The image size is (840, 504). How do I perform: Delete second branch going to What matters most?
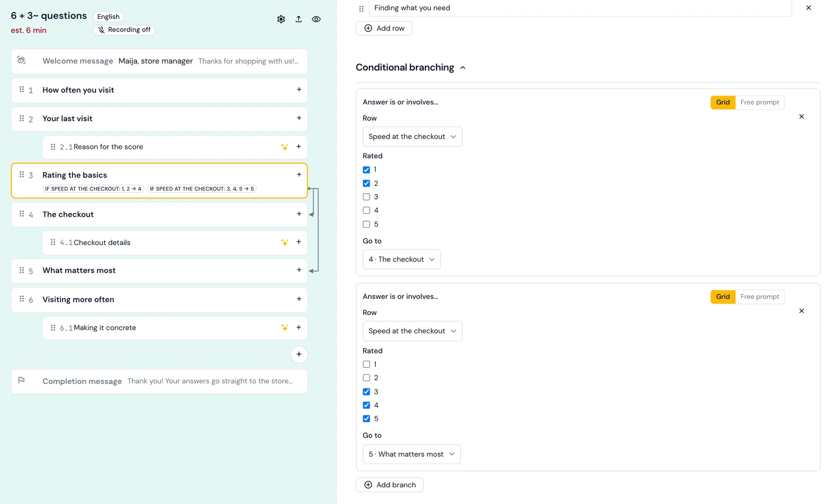(802, 311)
